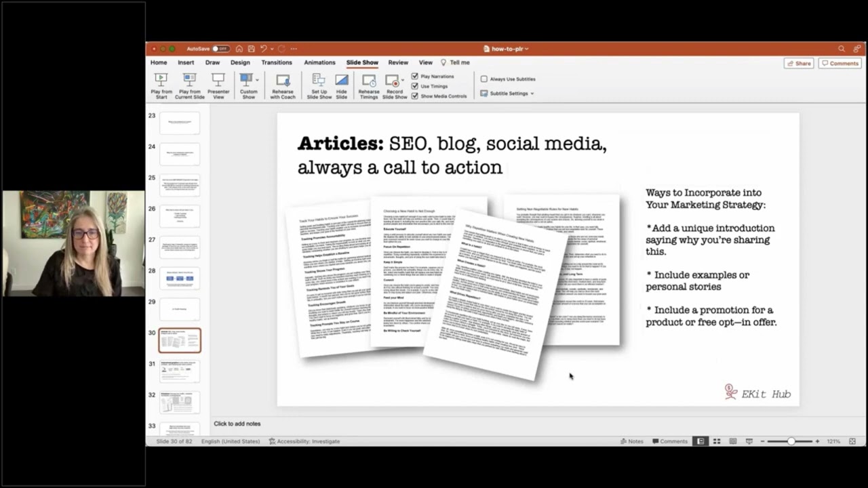Screen dimensions: 868x488
Task: Click the Custom Show icon
Action: click(247, 80)
